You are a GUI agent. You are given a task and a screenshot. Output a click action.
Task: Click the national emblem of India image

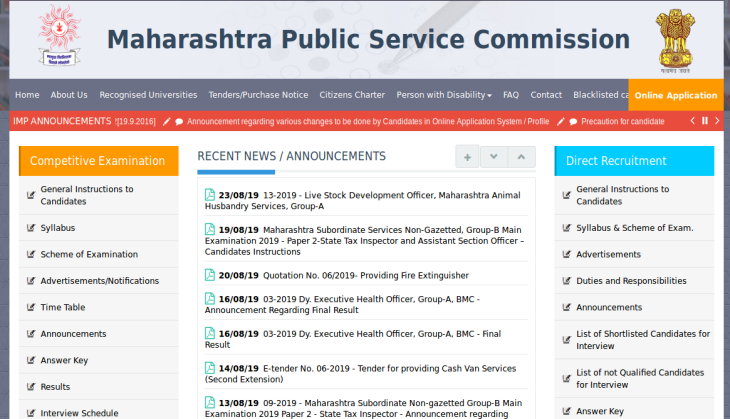click(675, 41)
